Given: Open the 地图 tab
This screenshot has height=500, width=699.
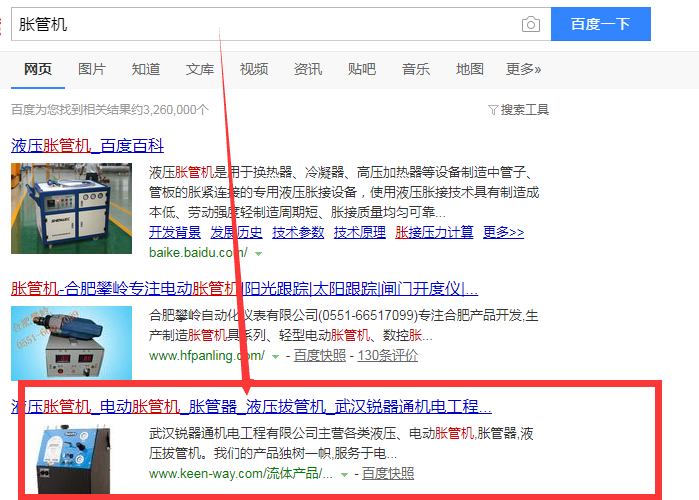Looking at the screenshot, I should tap(469, 69).
